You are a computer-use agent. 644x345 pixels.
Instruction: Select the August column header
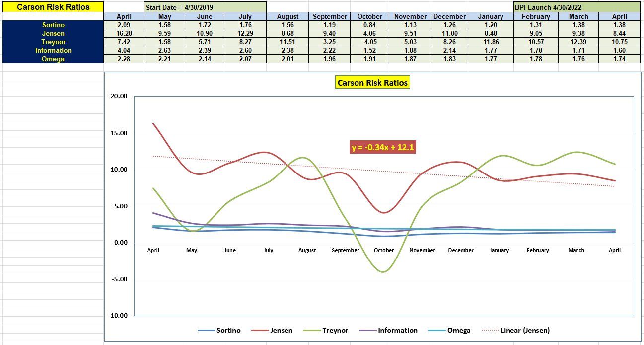tap(286, 16)
